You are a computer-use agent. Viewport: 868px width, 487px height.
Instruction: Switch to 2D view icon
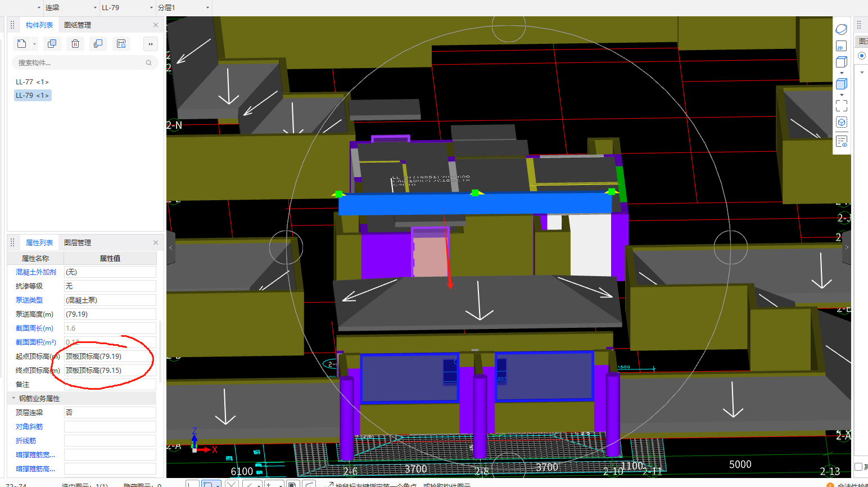pos(842,46)
